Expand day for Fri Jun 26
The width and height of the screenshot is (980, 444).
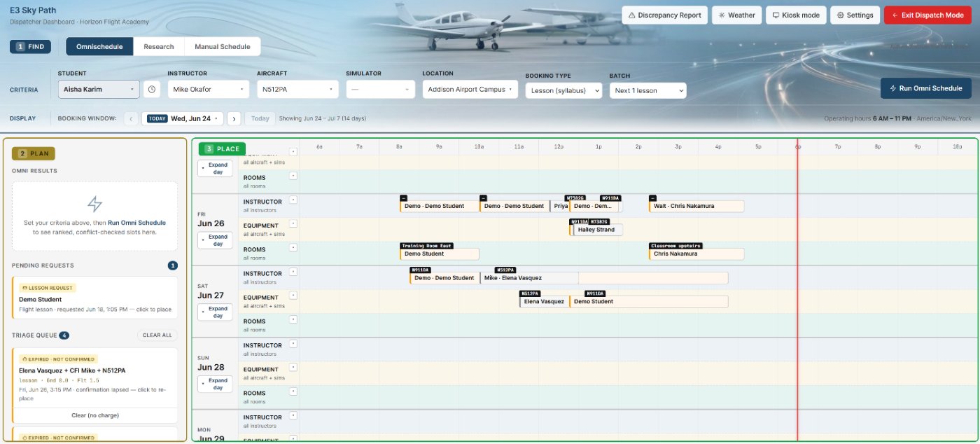point(215,240)
